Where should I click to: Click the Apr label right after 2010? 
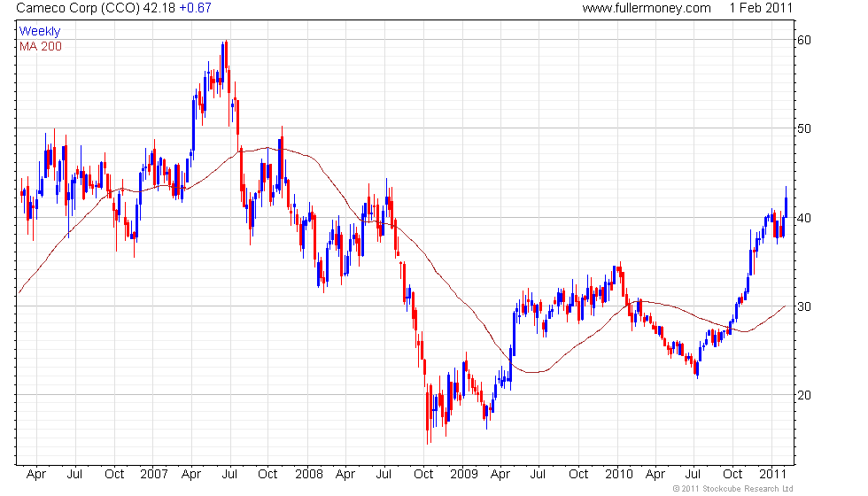coord(655,475)
